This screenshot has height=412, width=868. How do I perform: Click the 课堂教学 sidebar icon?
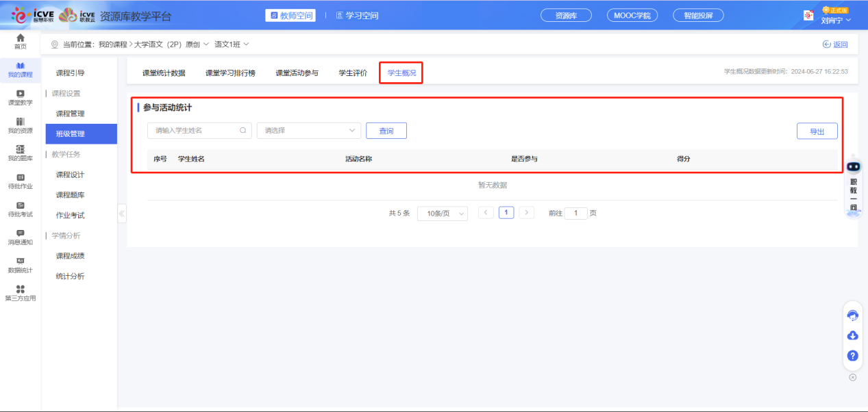tap(21, 97)
